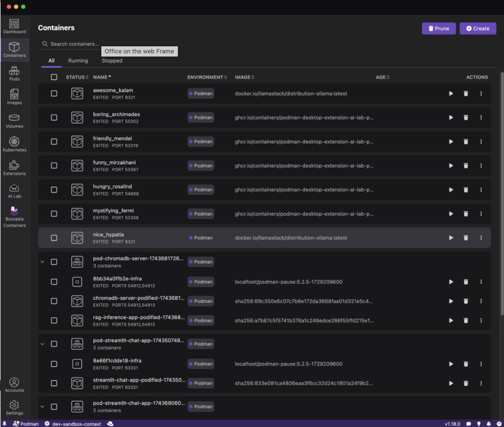Switch to the Stopped tab
504x427 pixels.
tap(112, 61)
